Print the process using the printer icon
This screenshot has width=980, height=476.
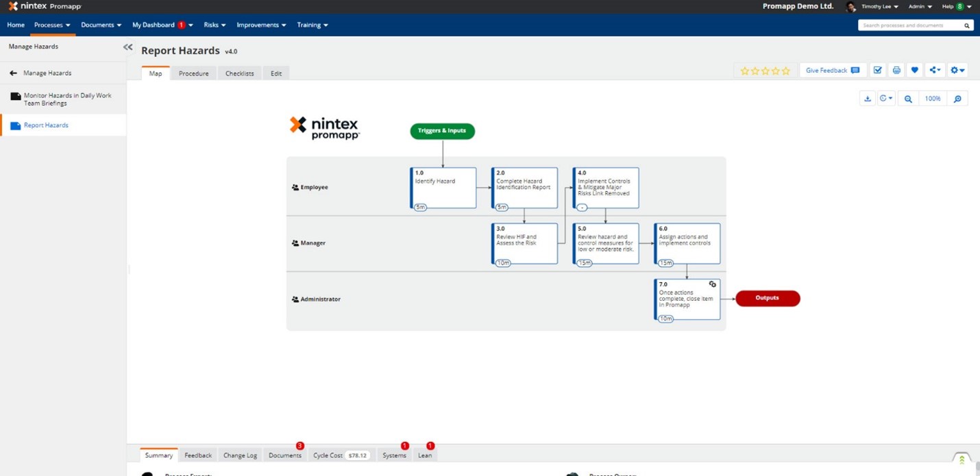pos(896,71)
